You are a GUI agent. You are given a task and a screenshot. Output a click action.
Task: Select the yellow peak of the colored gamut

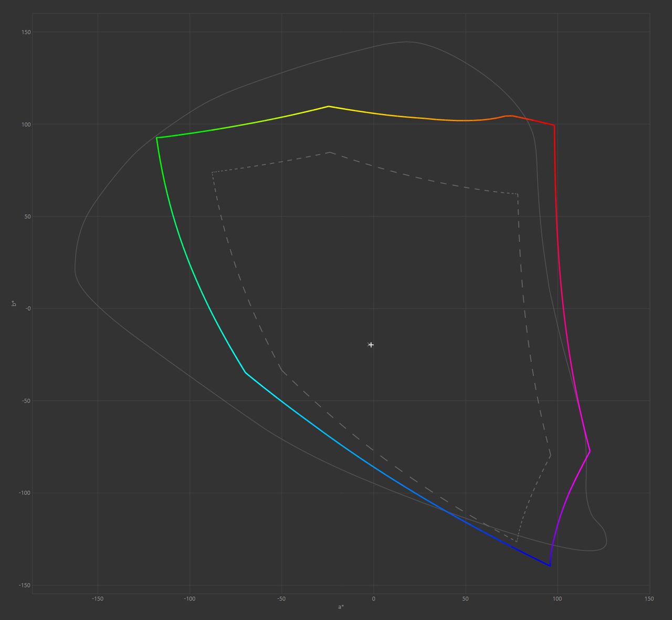click(329, 107)
